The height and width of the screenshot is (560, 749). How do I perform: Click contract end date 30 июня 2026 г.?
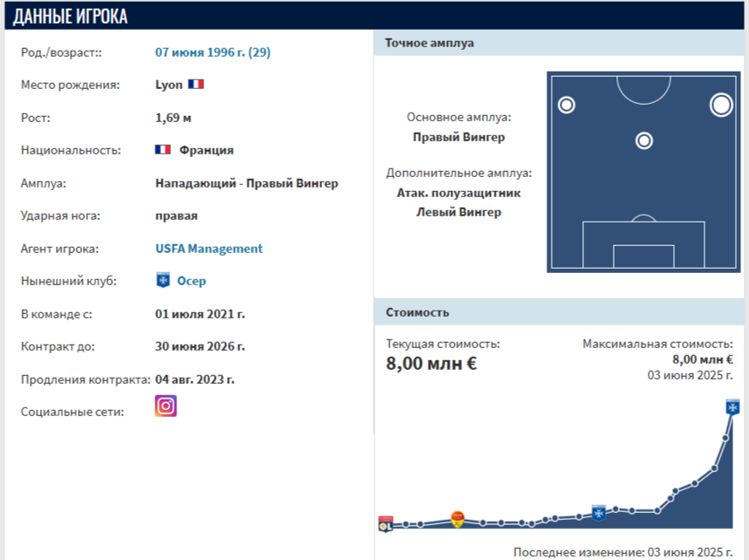tap(200, 346)
